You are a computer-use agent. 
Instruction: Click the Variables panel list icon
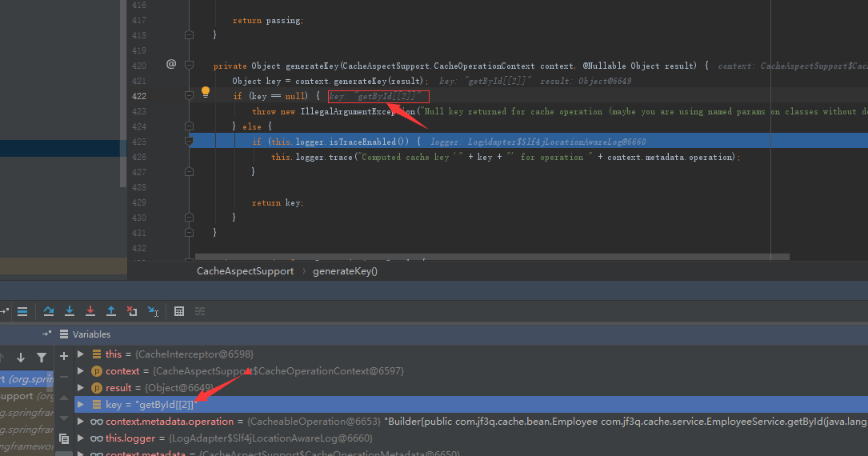(x=64, y=334)
